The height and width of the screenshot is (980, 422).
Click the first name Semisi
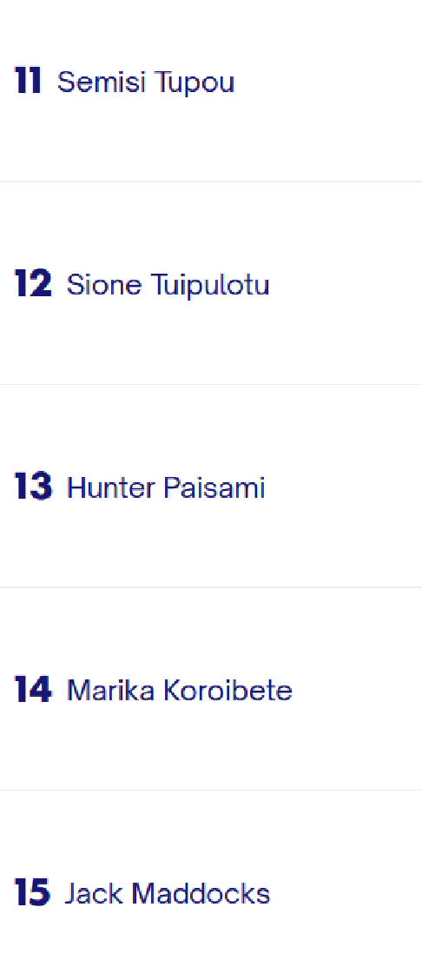pos(102,82)
